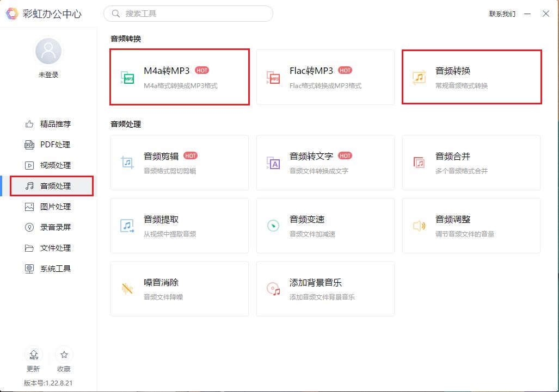Open 收藏 favorites star icon
This screenshot has width=559, height=392.
[64, 355]
